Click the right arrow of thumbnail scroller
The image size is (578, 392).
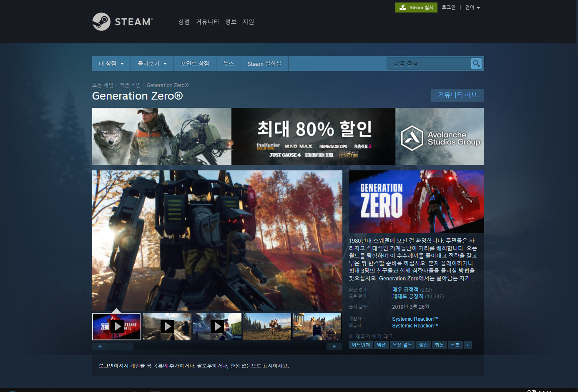(x=334, y=346)
